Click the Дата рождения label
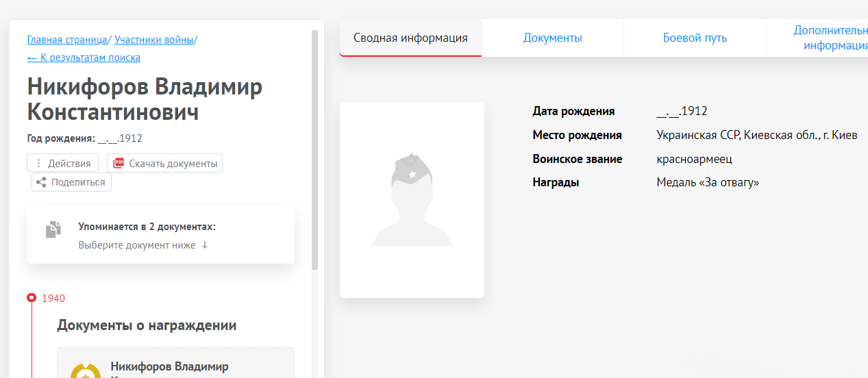The image size is (868, 378). click(x=573, y=111)
